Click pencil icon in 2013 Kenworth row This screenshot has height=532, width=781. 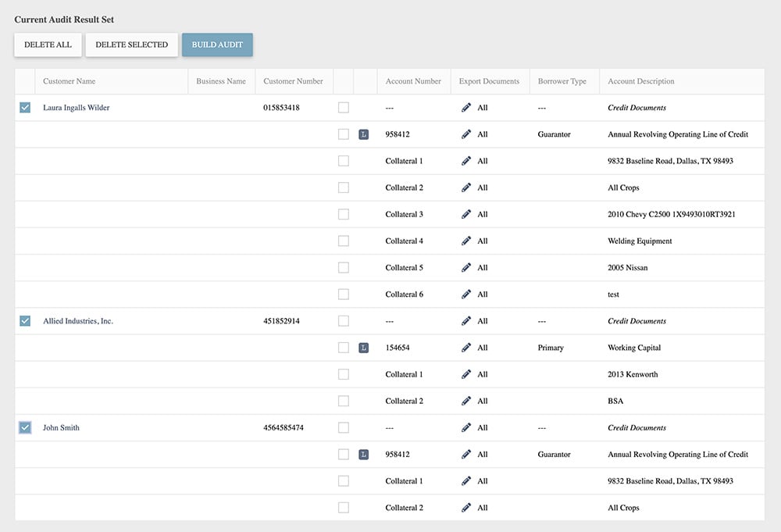(x=466, y=374)
